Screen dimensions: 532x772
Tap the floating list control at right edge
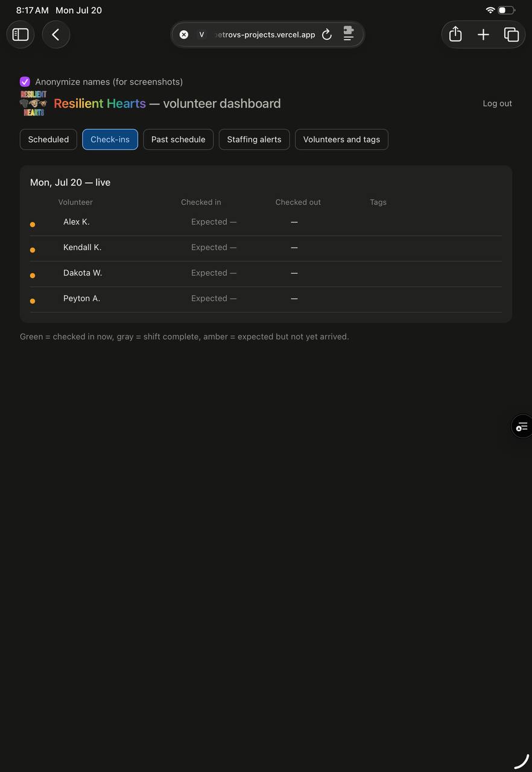coord(522,426)
